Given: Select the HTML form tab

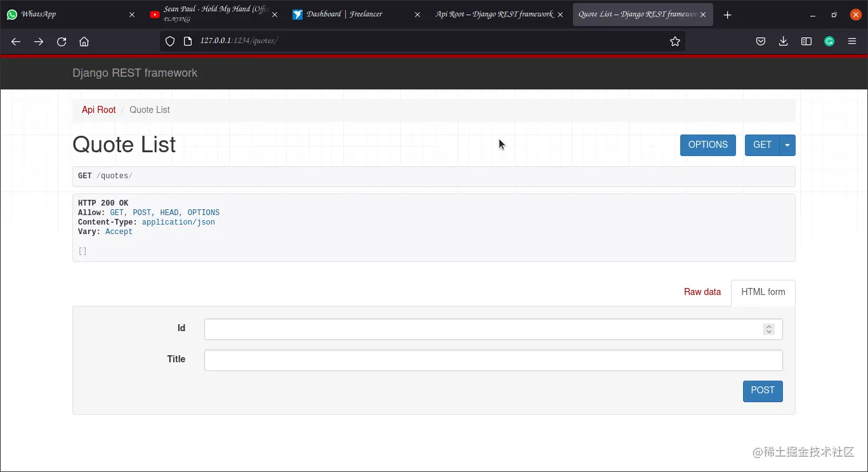Looking at the screenshot, I should point(763,292).
